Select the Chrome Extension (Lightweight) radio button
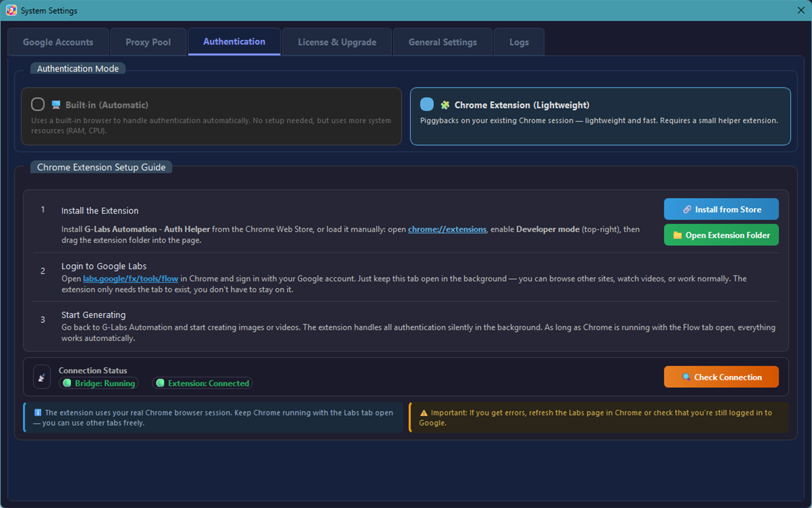The width and height of the screenshot is (812, 508). (427, 104)
